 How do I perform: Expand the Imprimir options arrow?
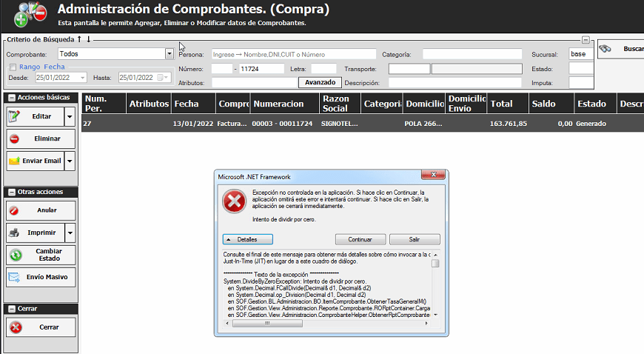pos(70,233)
